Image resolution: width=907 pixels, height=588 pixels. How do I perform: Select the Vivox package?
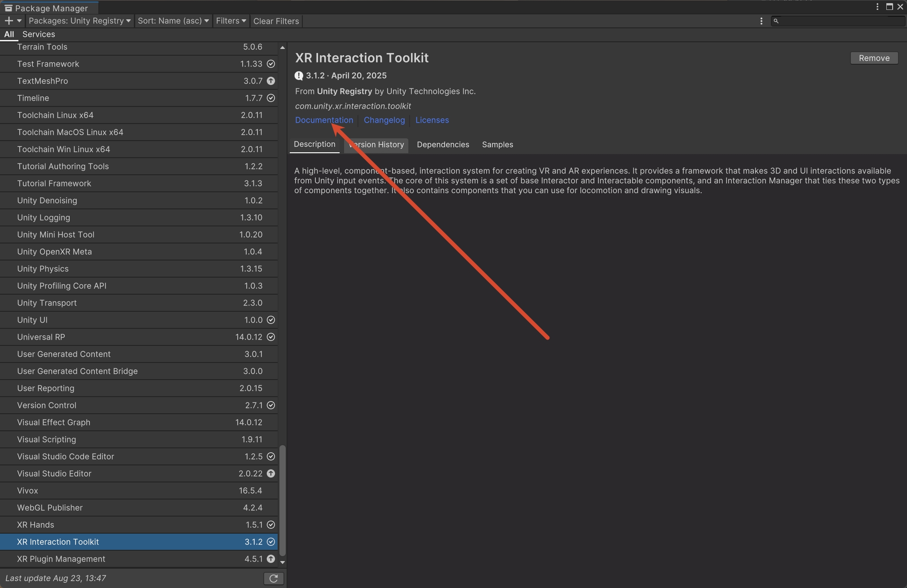(x=139, y=491)
